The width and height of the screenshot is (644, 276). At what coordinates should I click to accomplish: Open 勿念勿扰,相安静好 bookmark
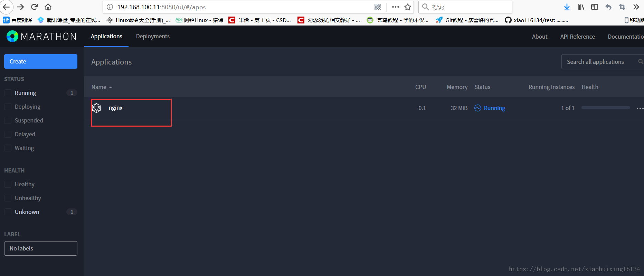[329, 20]
